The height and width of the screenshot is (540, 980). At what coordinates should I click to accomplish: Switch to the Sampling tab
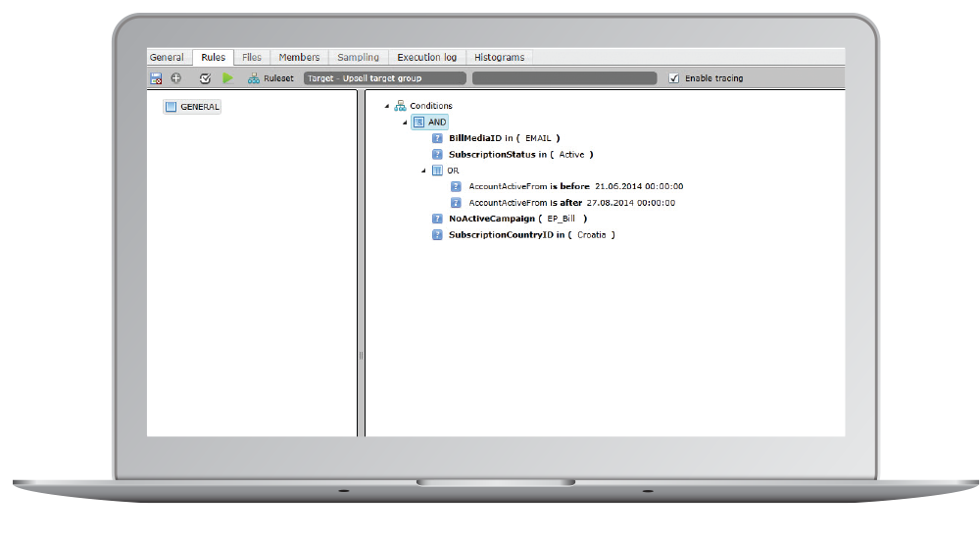[x=358, y=57]
